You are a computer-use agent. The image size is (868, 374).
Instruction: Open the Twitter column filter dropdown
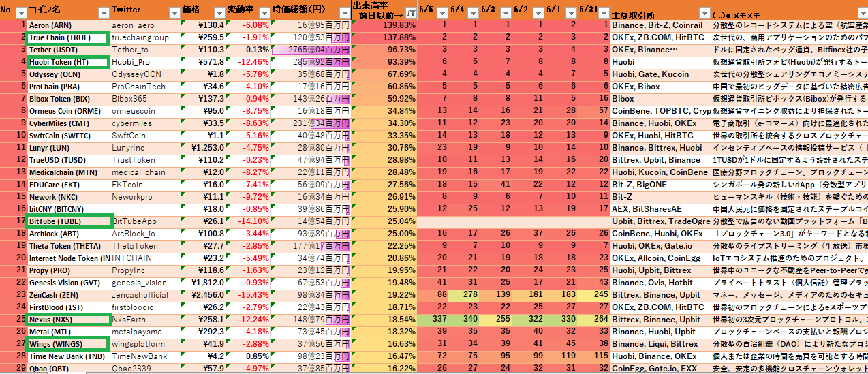pyautogui.click(x=175, y=13)
